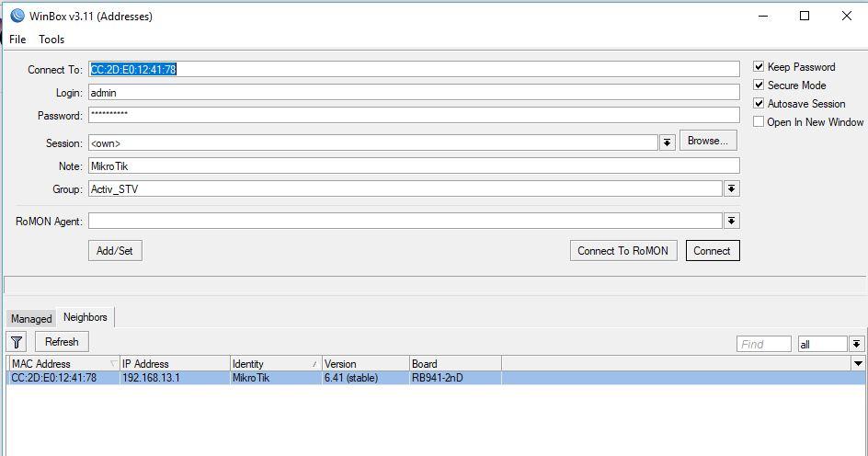Image resolution: width=868 pixels, height=456 pixels.
Task: Click the Login field containing admin
Action: coord(414,93)
